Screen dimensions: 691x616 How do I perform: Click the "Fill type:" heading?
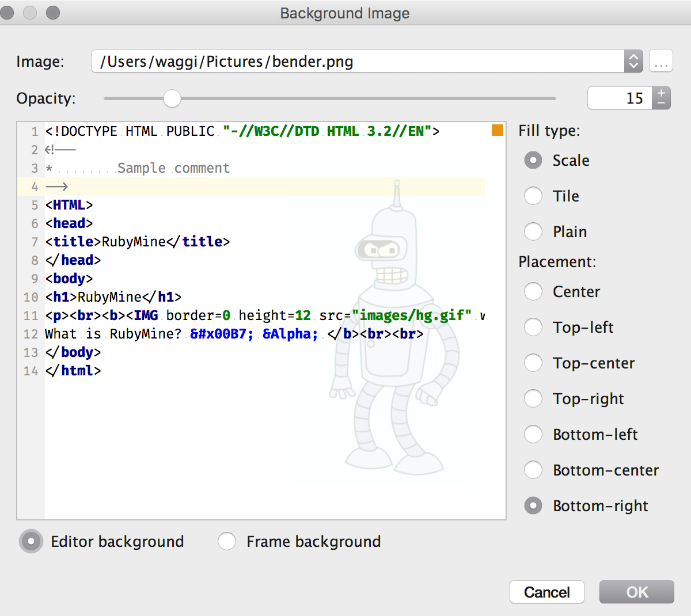point(549,131)
